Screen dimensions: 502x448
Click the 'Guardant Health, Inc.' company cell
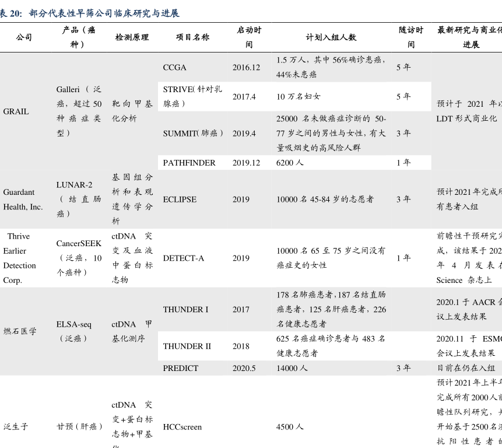point(23,199)
